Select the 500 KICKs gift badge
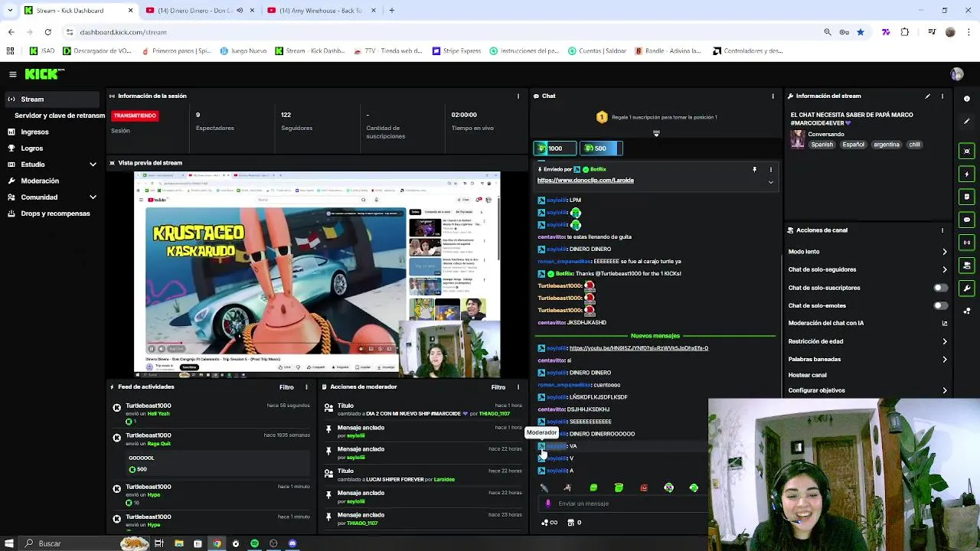 click(600, 148)
